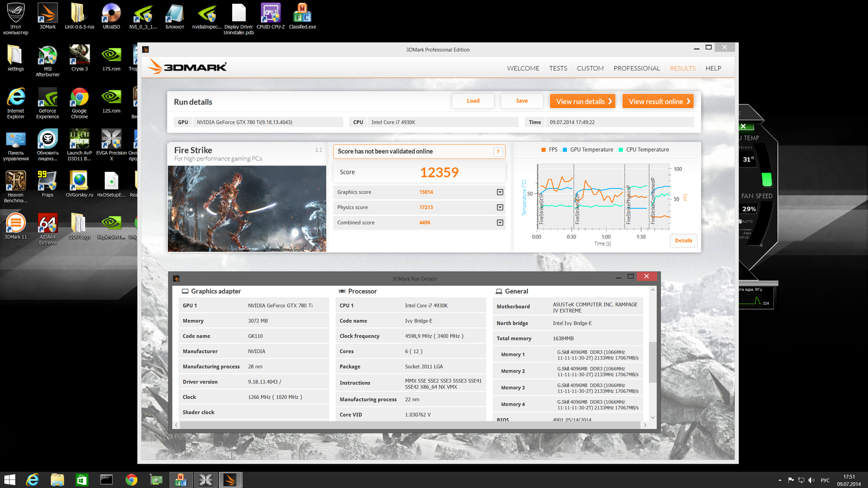Open the HELP tab
This screenshot has height=488, width=868.
pyautogui.click(x=713, y=68)
